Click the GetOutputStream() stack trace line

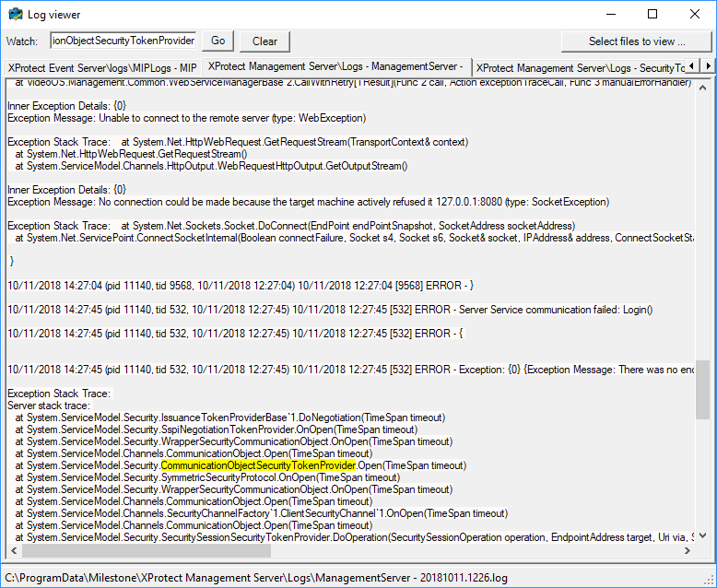[x=211, y=166]
